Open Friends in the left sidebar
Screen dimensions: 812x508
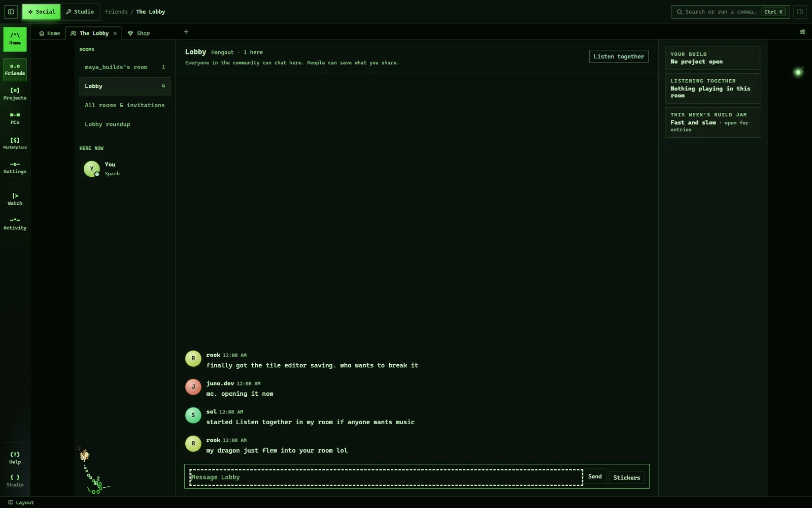point(15,70)
